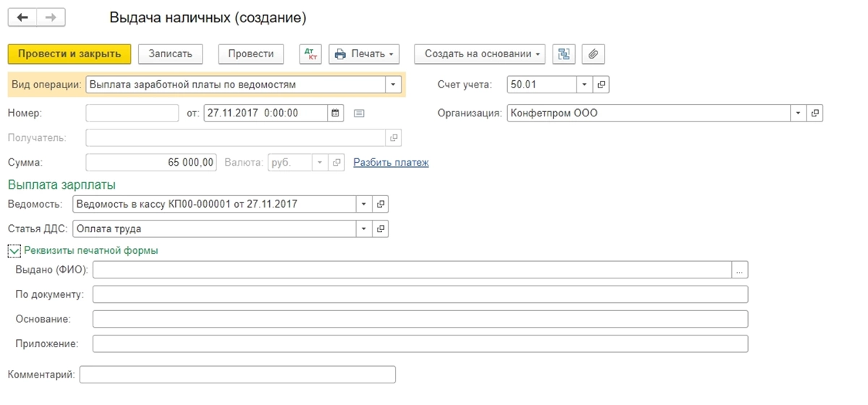Click the open icon beside Счет учета
Viewport: 868px width, 405px height.
[x=601, y=85]
